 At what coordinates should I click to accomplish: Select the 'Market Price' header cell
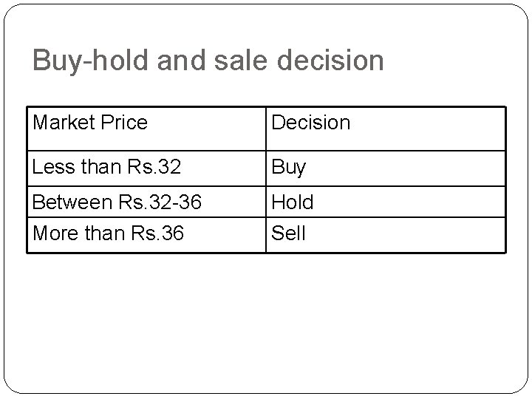click(146, 129)
